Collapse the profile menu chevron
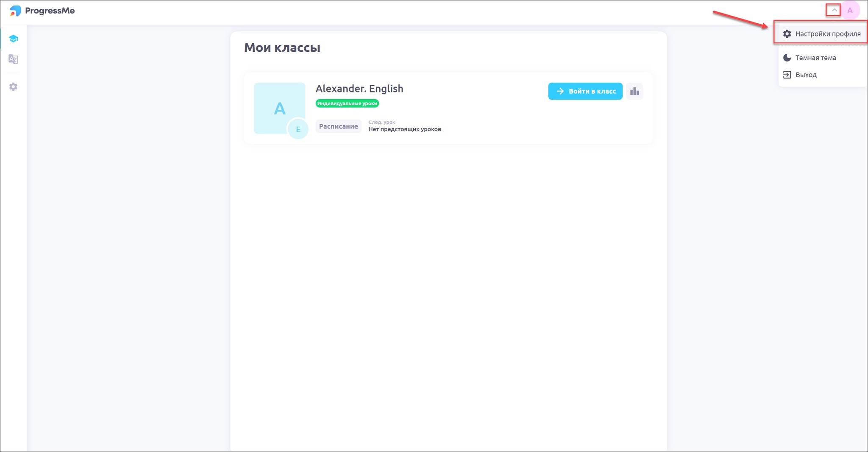Screen dimensions: 868x452 pos(834,11)
